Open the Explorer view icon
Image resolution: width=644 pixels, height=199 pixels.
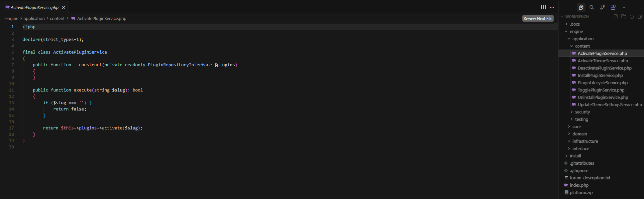coord(581,7)
